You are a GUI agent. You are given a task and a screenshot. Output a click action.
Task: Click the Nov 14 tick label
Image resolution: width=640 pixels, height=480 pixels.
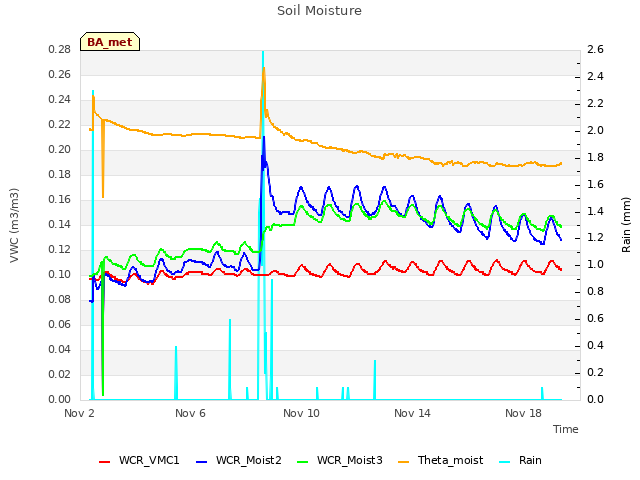(412, 413)
